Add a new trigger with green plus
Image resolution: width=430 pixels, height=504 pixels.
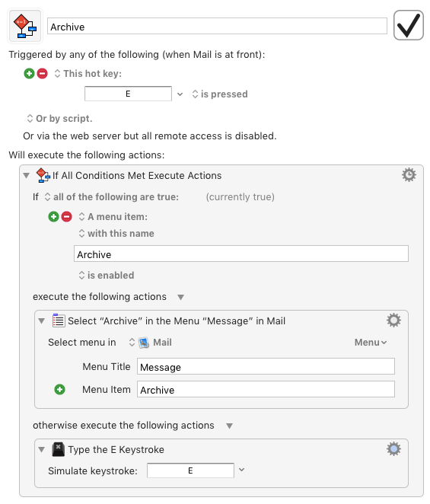pos(29,74)
